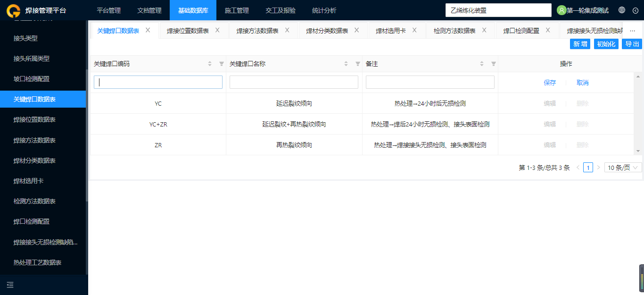
Task: Open the tab overflow ellipsis menu
Action: (633, 31)
